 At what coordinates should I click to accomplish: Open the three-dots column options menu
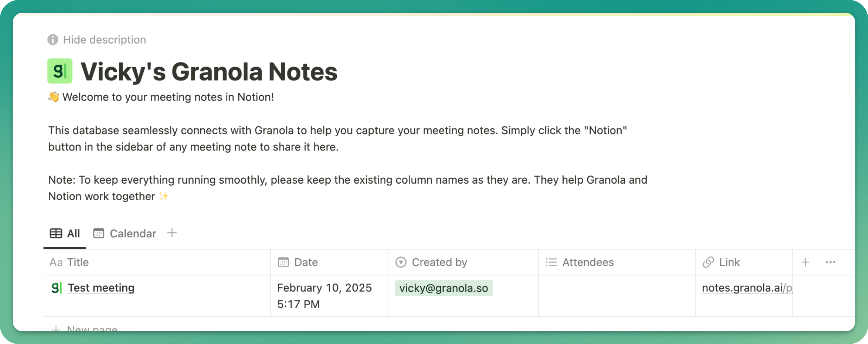830,262
